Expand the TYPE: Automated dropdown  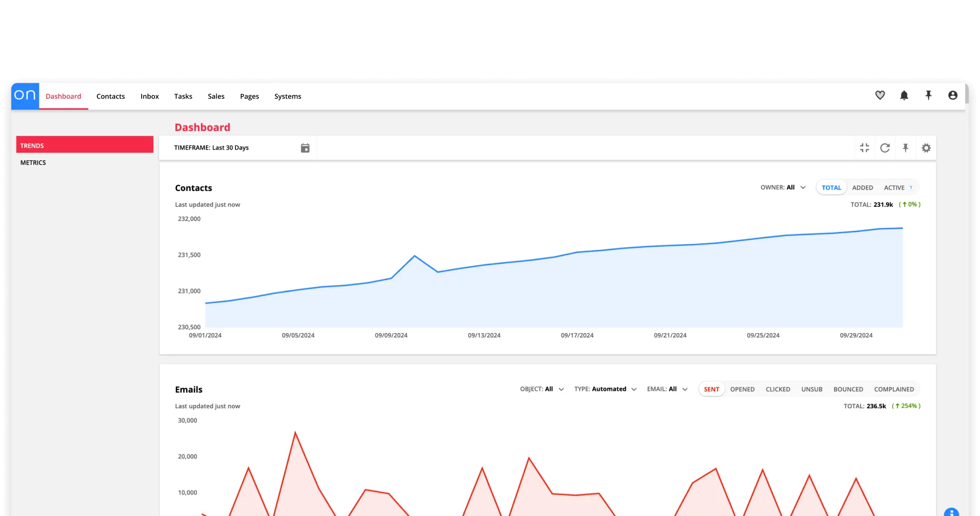(605, 389)
